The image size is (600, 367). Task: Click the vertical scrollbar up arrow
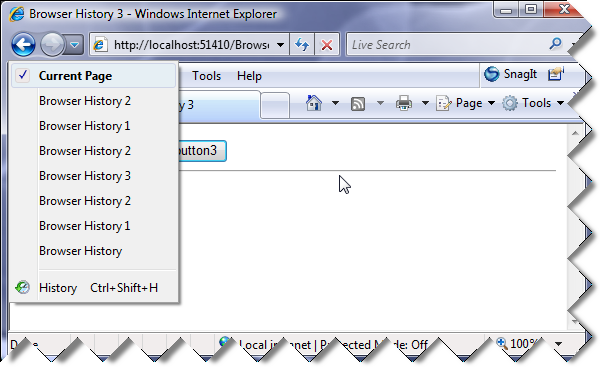pos(575,133)
